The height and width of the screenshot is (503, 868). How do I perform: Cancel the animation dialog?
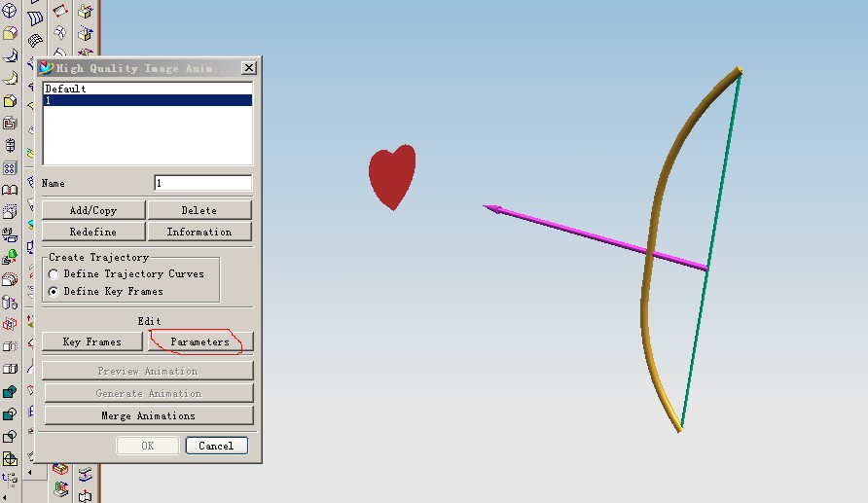tap(216, 446)
